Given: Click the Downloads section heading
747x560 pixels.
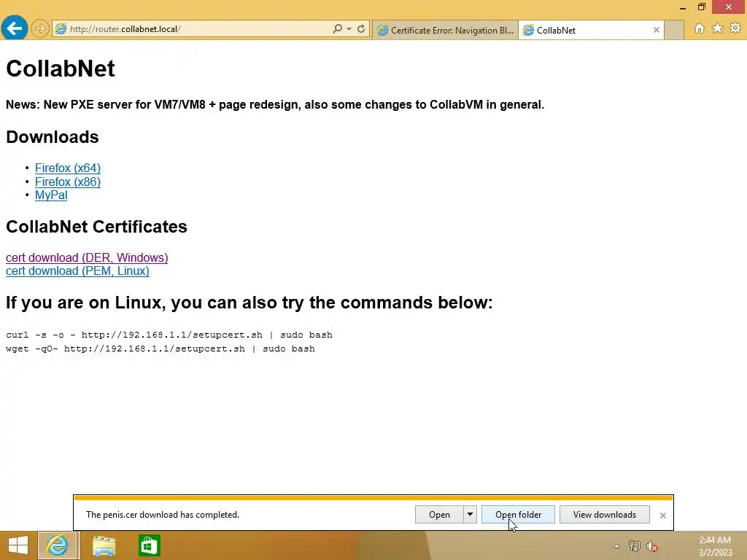Looking at the screenshot, I should (53, 137).
